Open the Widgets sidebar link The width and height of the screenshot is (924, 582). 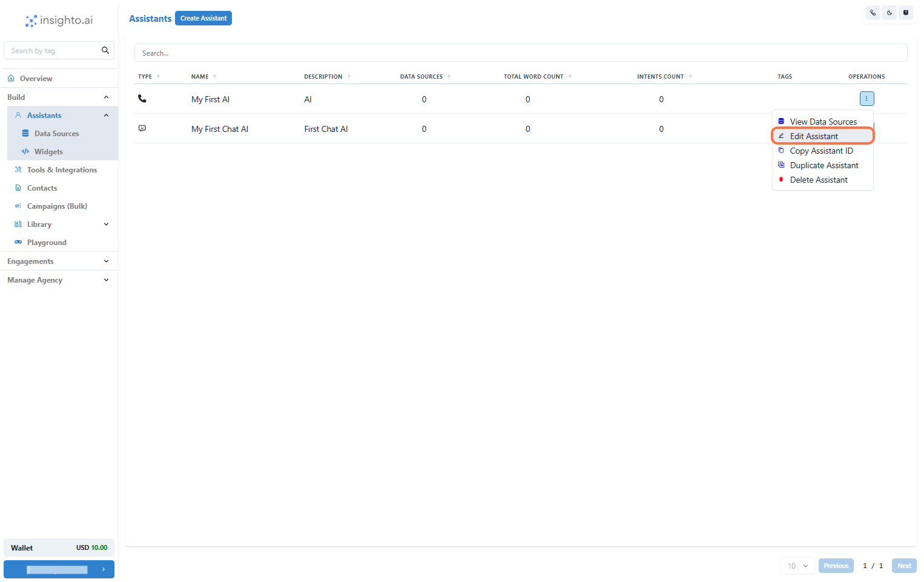point(48,152)
